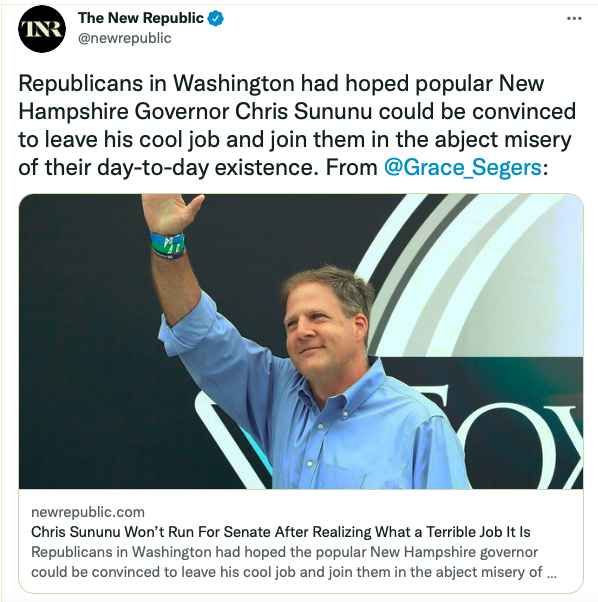Click the ellipsis ending the card description

point(551,575)
